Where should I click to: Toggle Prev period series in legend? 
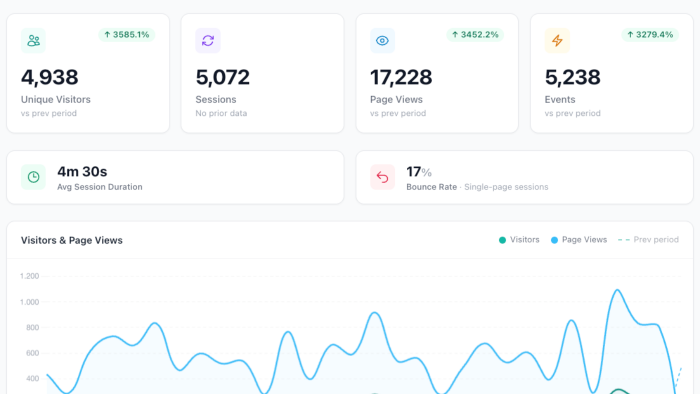pos(648,240)
